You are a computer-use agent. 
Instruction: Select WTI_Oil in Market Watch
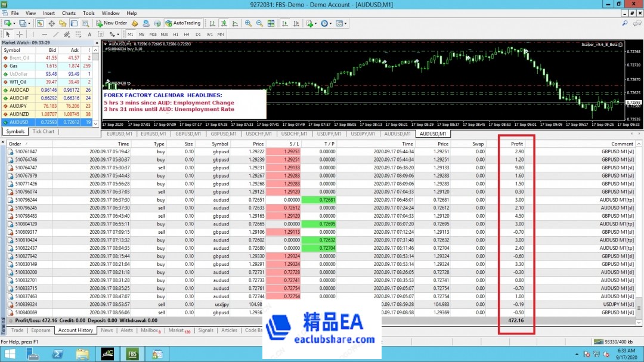click(x=47, y=82)
